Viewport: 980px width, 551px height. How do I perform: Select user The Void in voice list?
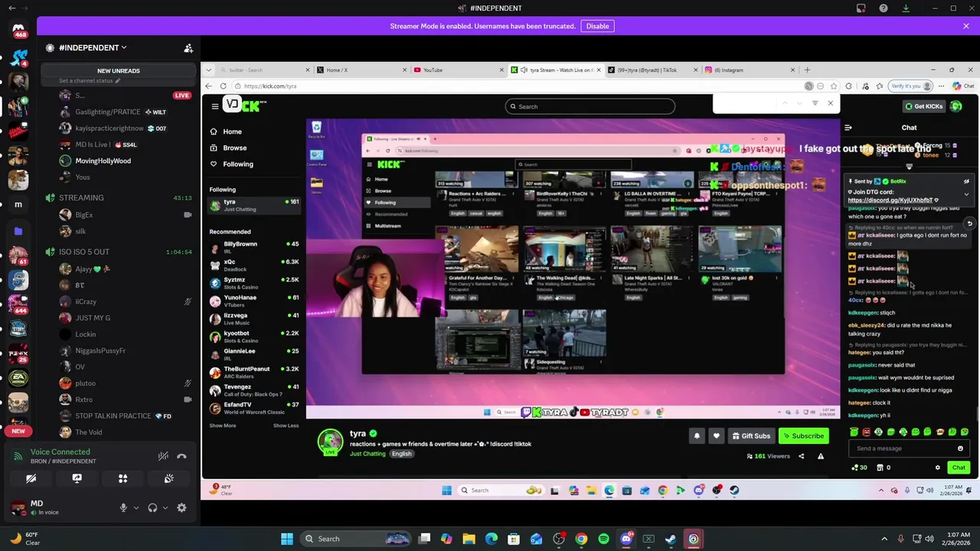[x=88, y=432]
